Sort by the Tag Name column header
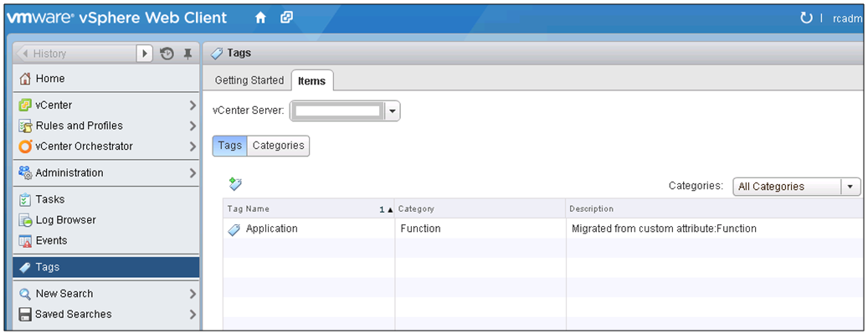 [309, 208]
